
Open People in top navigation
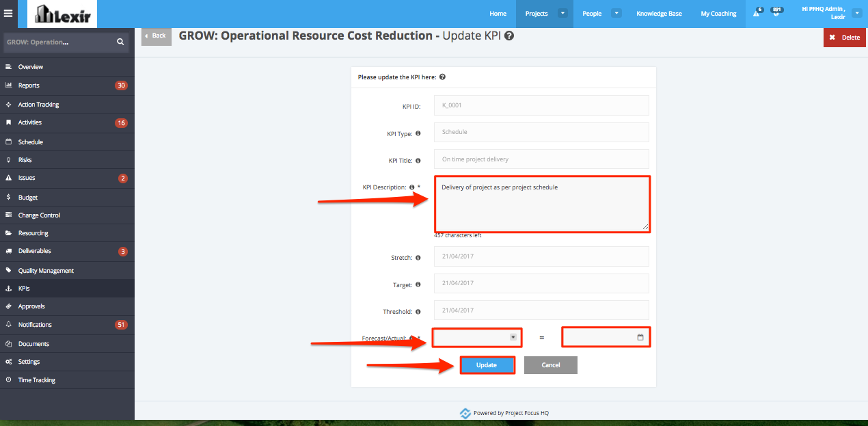(x=592, y=14)
